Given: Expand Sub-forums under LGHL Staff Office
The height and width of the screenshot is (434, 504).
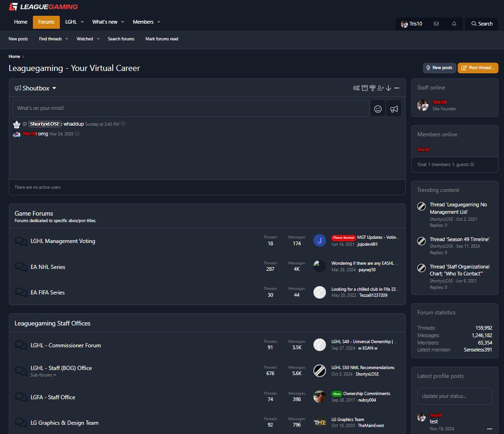Looking at the screenshot, I should 43,375.
